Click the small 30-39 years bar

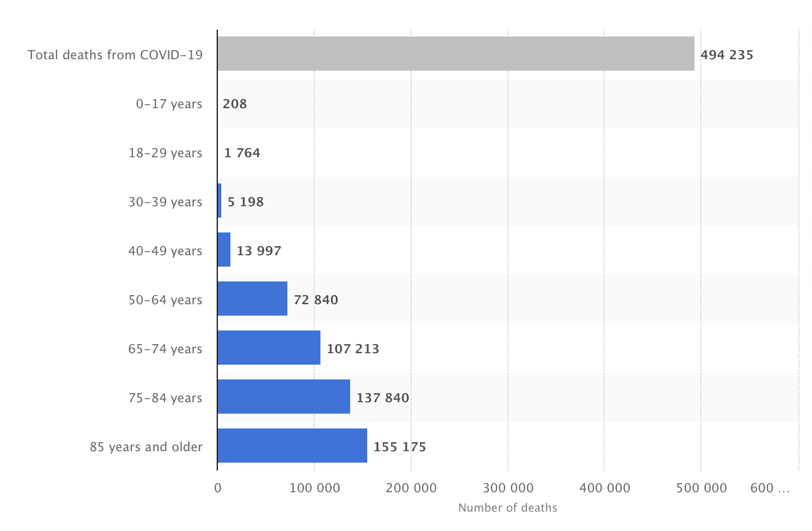point(219,201)
